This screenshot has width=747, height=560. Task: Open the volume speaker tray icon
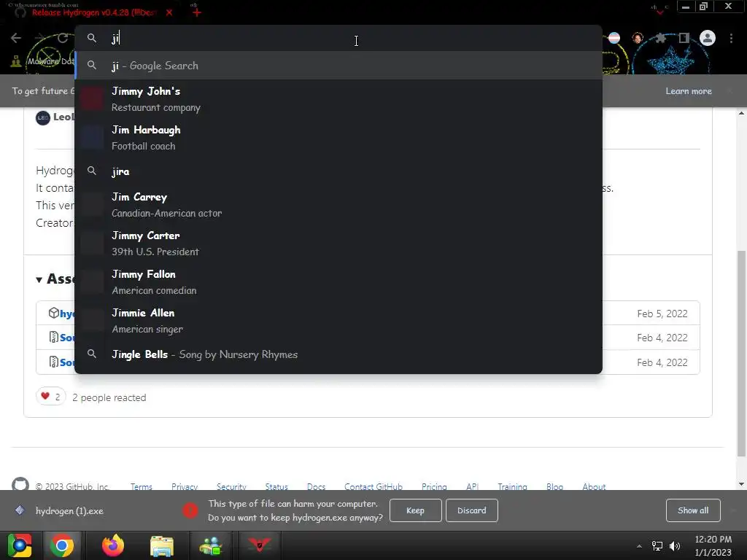[675, 546]
